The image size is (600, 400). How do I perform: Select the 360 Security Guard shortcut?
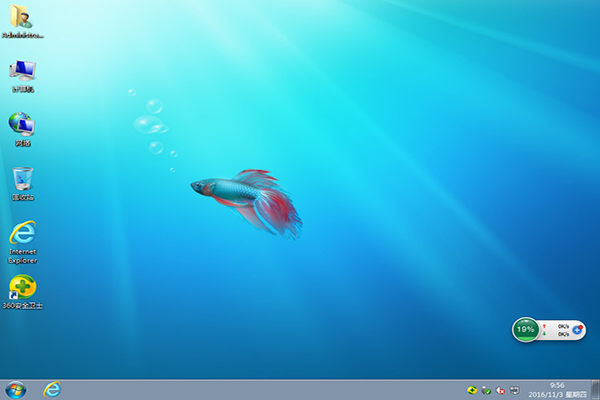click(23, 292)
